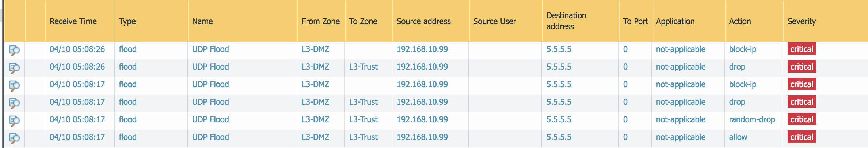Sort by the Receive Time column header
The image size is (868, 148).
tap(73, 21)
